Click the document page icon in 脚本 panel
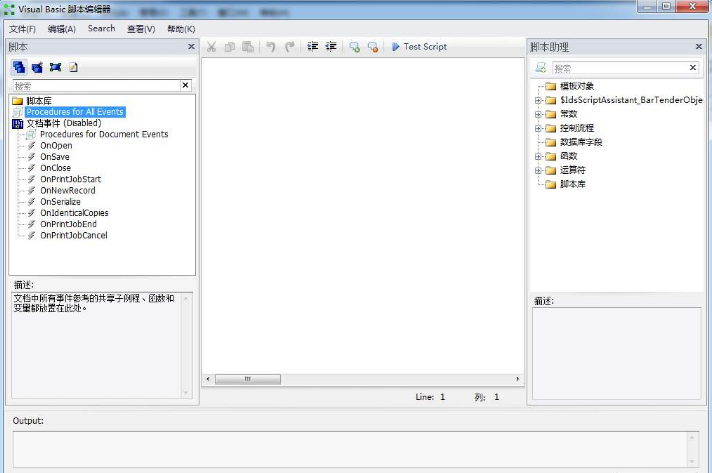Viewport: 712px width, 473px height. click(x=74, y=67)
